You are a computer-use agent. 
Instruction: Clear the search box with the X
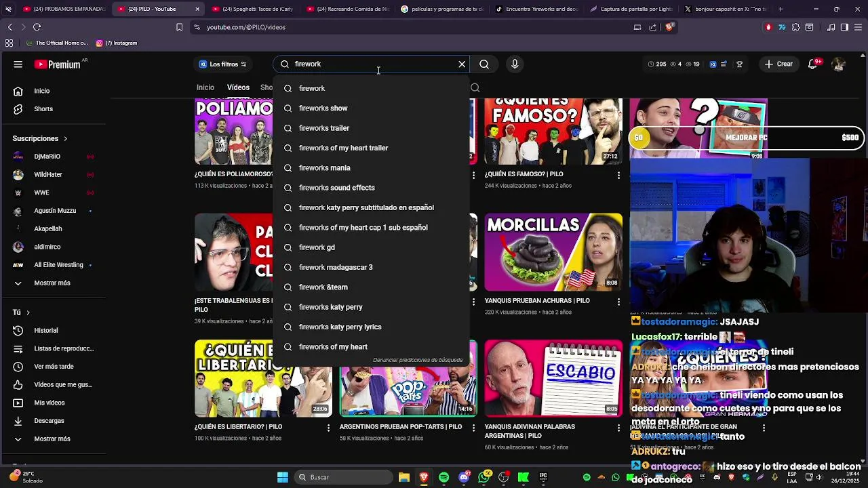[462, 64]
